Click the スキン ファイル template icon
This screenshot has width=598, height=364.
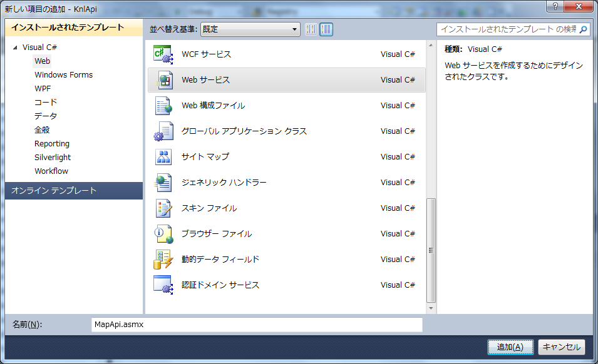[163, 208]
